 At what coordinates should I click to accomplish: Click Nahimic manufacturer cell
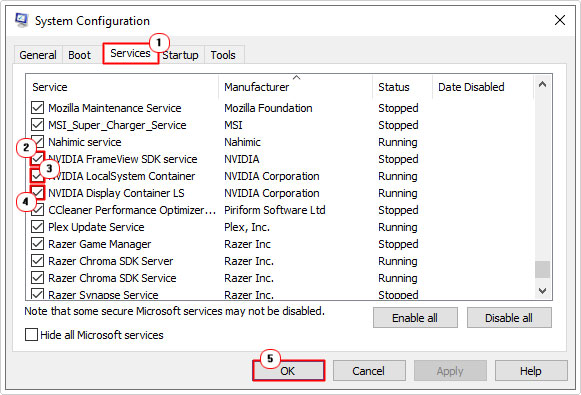click(242, 142)
